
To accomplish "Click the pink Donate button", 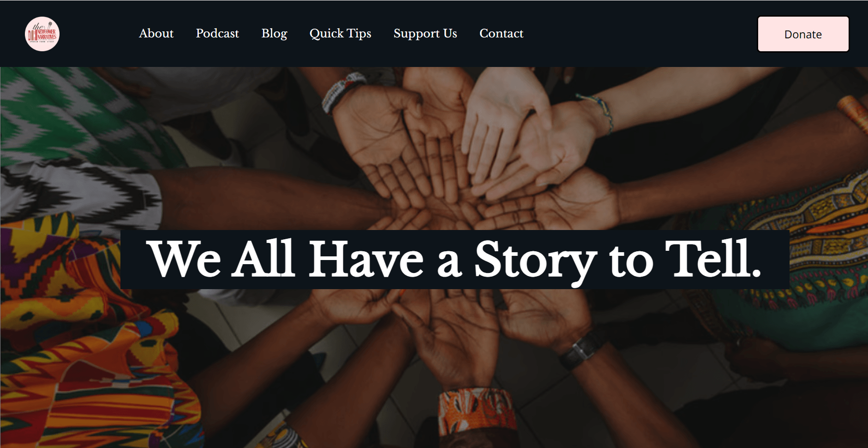I will (803, 34).
